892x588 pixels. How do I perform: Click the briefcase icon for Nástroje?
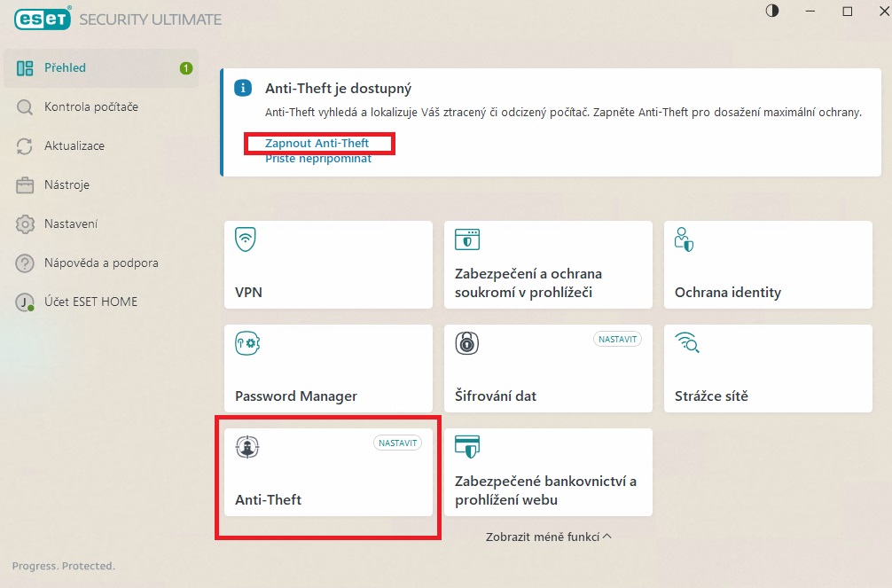25,185
